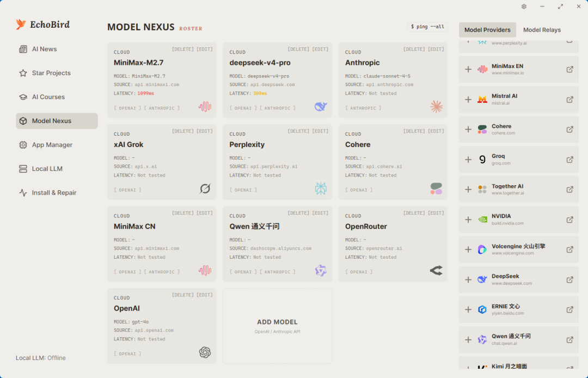The width and height of the screenshot is (588, 378).
Task: Delete the OpenAI model card
Action: coord(183,295)
